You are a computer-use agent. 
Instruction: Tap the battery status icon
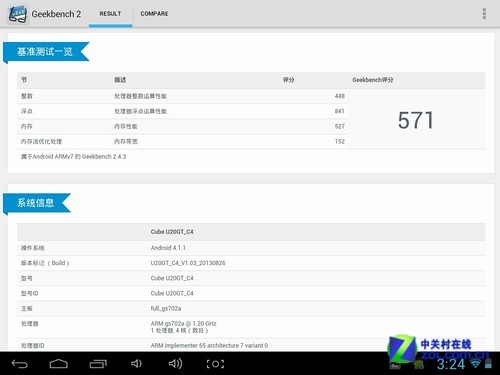(x=488, y=364)
